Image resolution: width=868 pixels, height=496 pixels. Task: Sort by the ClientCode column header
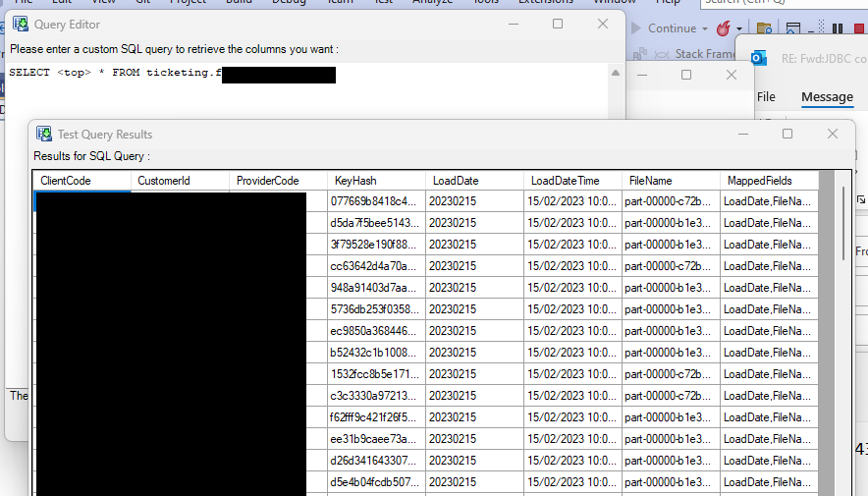click(81, 181)
